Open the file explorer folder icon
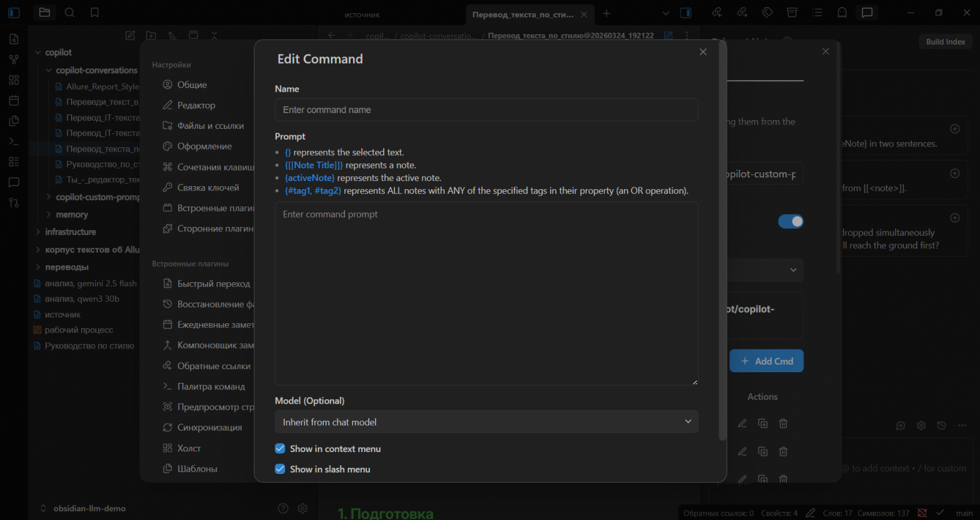Image resolution: width=980 pixels, height=520 pixels. (44, 13)
